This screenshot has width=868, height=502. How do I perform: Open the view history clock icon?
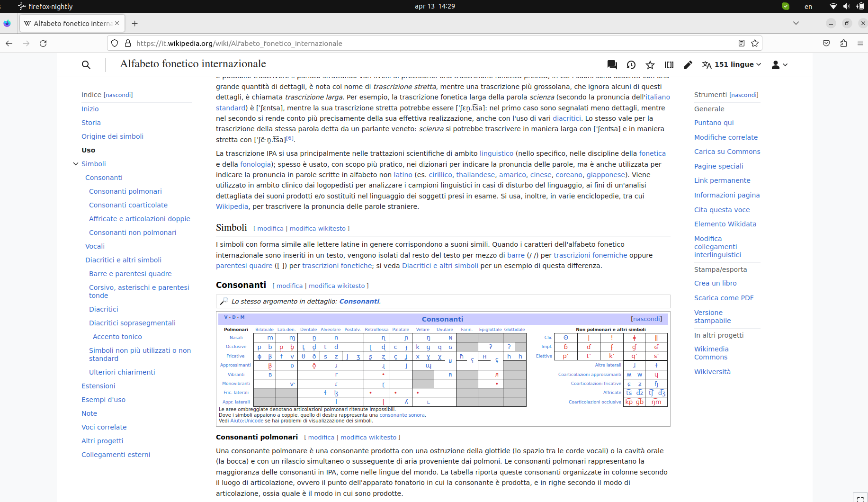pos(631,64)
